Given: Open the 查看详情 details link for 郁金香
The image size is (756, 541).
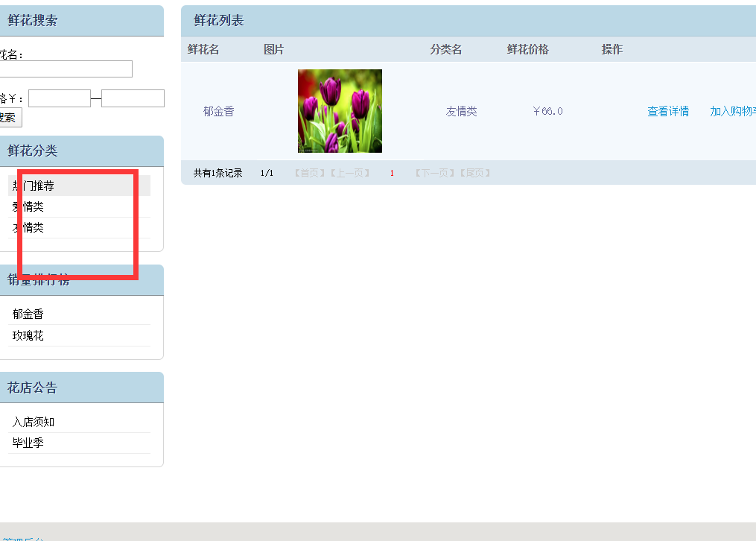Looking at the screenshot, I should pyautogui.click(x=667, y=110).
